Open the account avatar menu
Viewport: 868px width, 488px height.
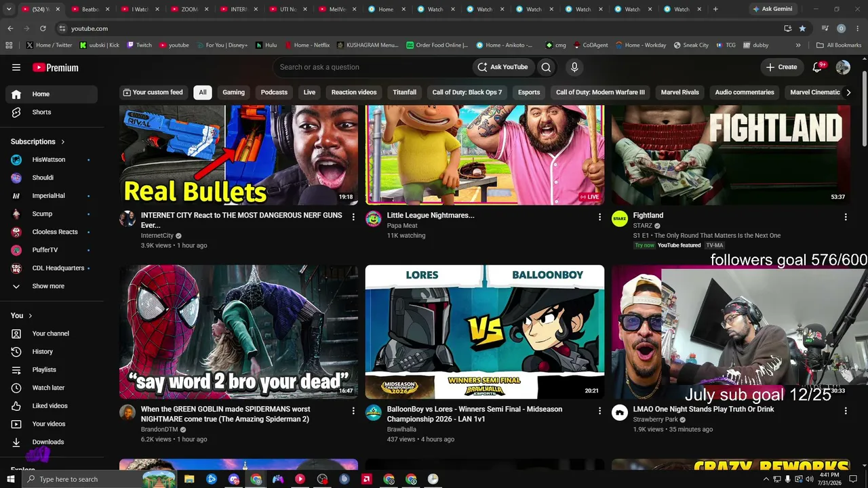point(843,67)
